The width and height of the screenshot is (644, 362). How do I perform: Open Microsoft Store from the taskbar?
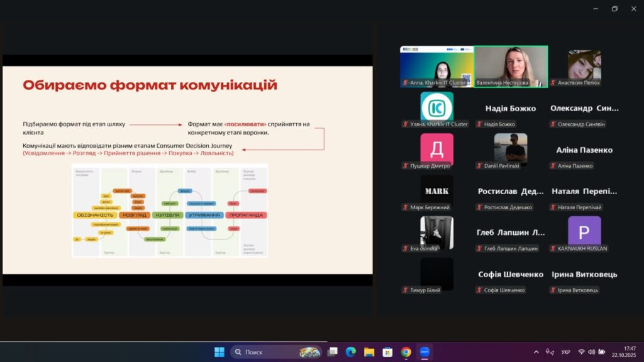point(388,352)
